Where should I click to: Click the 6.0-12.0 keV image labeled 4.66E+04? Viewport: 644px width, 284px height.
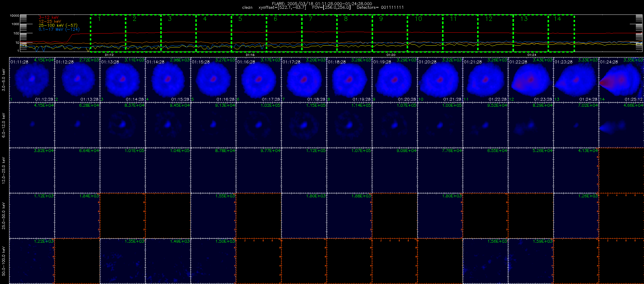click(x=621, y=125)
